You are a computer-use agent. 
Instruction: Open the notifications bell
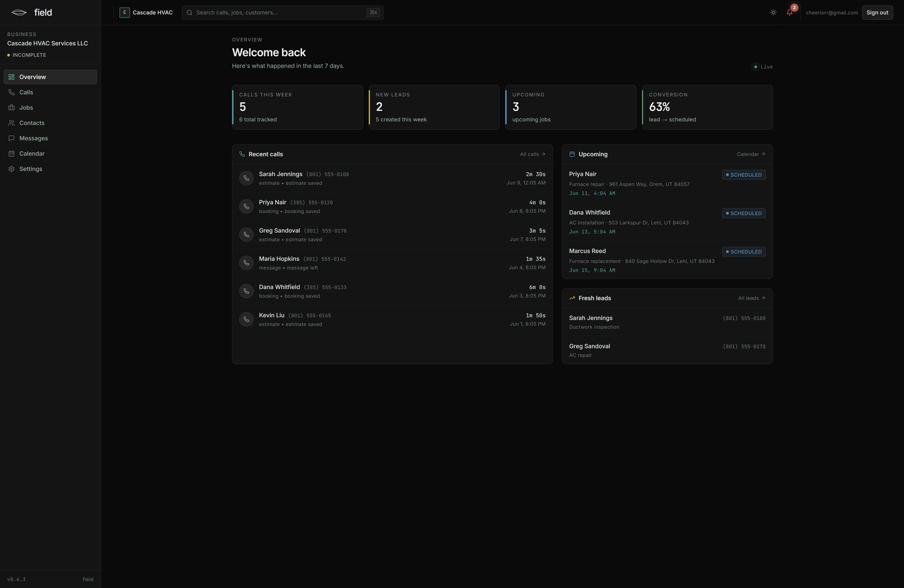789,13
